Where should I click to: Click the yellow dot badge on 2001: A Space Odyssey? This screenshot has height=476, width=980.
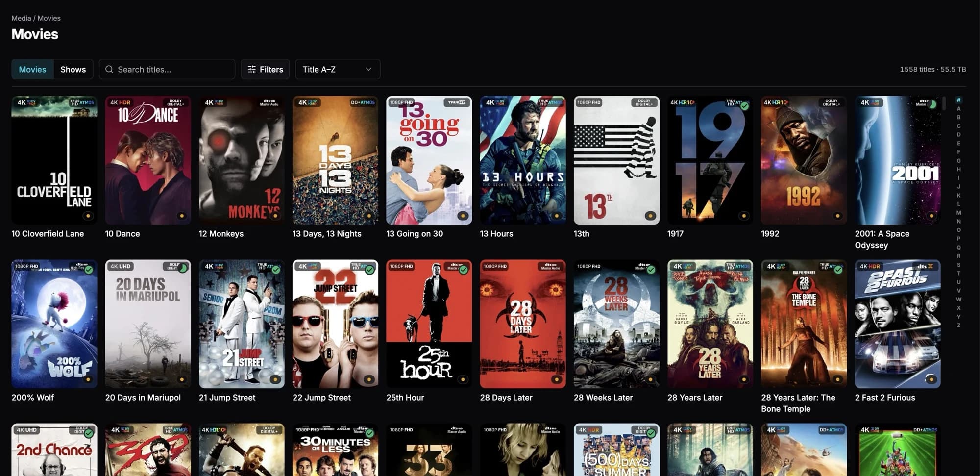(931, 216)
